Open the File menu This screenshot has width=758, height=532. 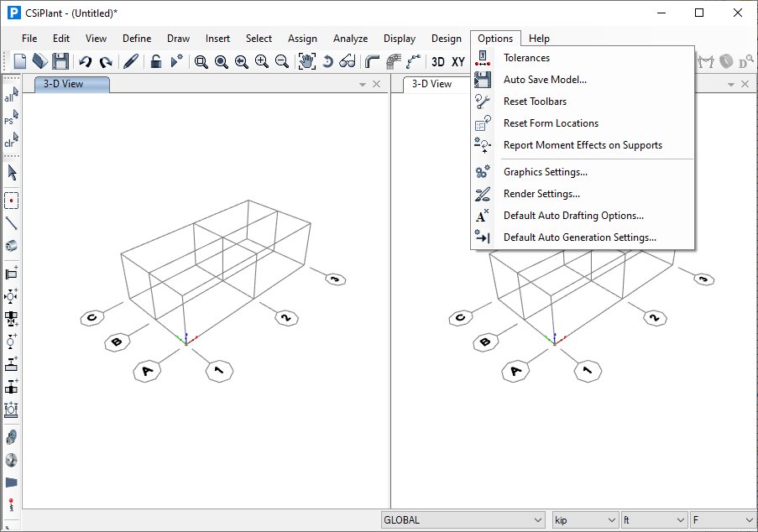[x=29, y=39]
